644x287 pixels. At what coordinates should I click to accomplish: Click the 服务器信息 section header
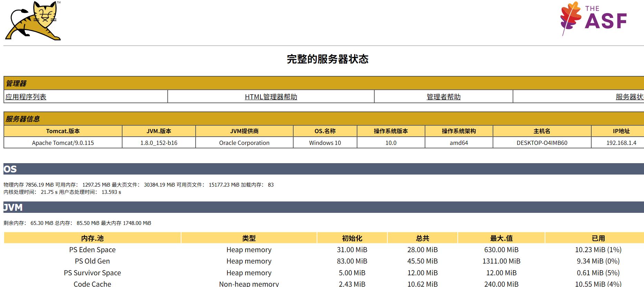click(x=23, y=119)
